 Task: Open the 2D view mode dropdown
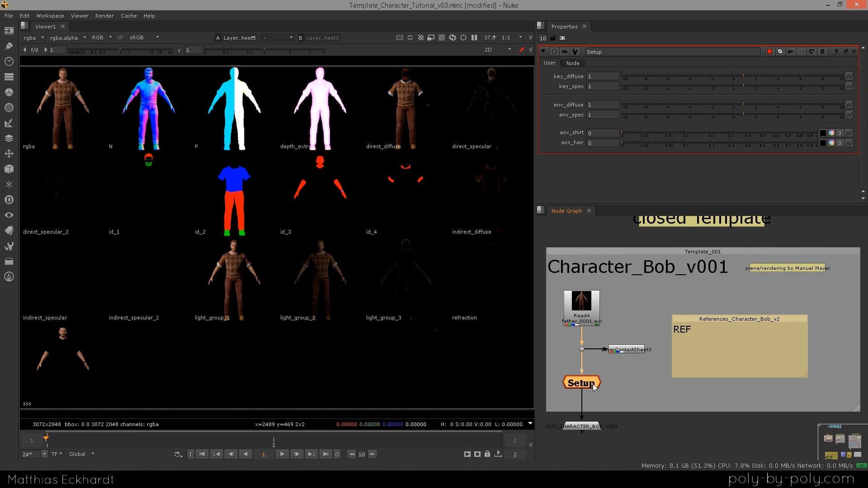point(496,50)
